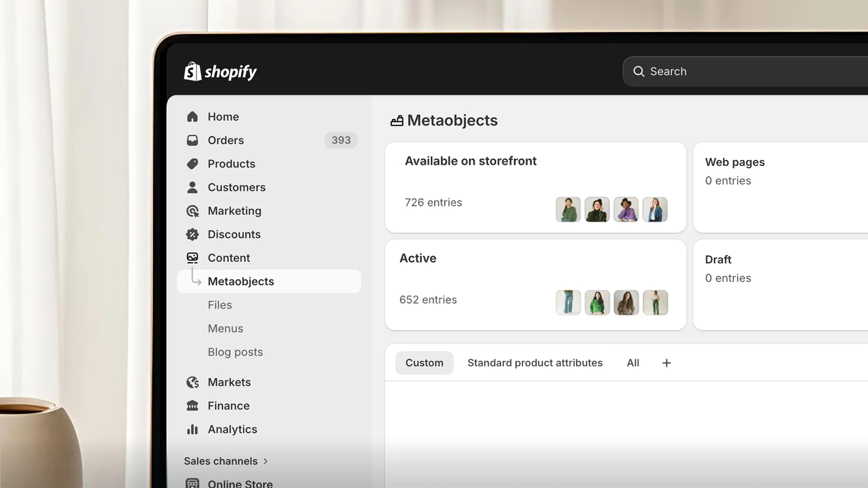Open the Web pages card
The width and height of the screenshot is (868, 488).
[781, 188]
